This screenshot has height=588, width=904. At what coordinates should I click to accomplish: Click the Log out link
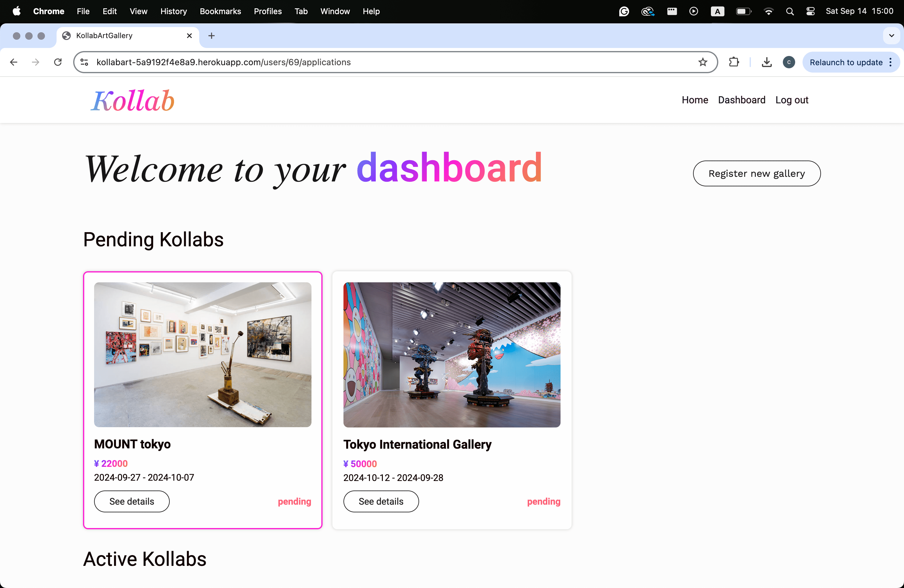point(791,100)
